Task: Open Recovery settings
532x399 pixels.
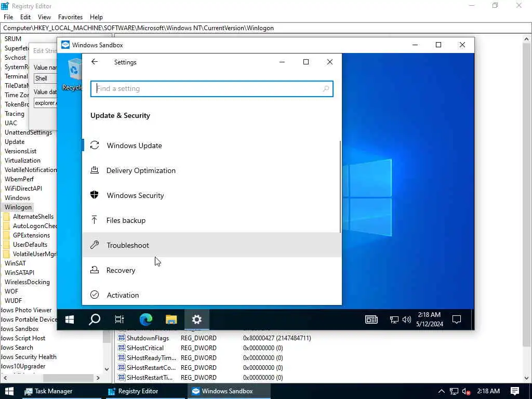Action: click(x=212, y=270)
